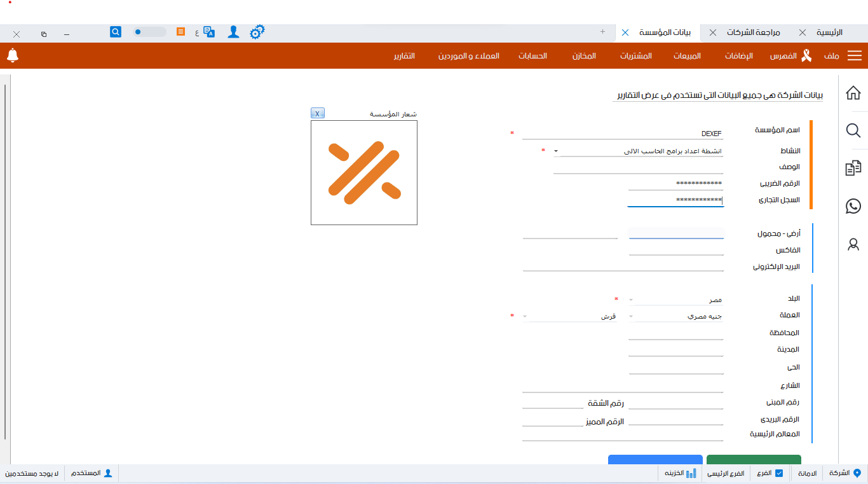
Task: Close the الرئيسية tab
Action: tap(803, 32)
